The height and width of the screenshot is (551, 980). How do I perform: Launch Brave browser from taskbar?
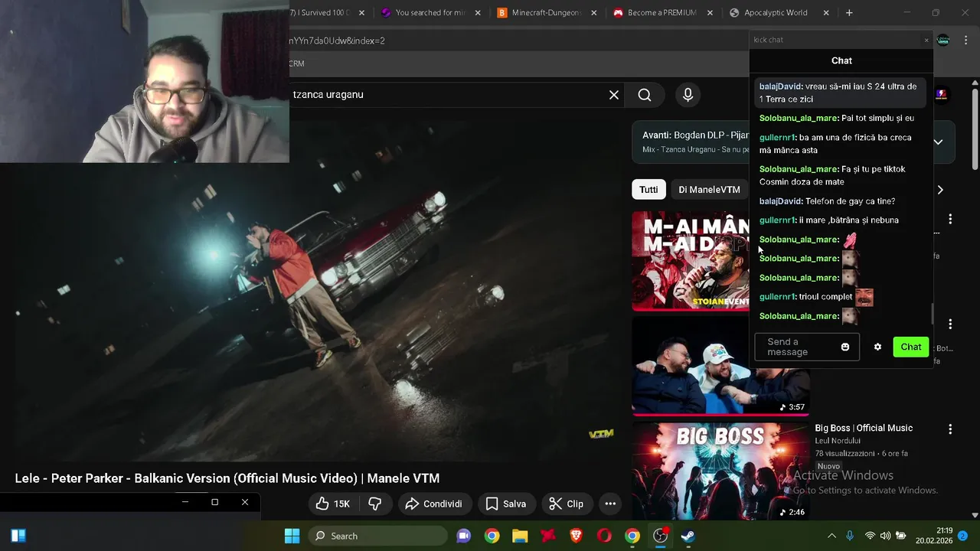(576, 536)
